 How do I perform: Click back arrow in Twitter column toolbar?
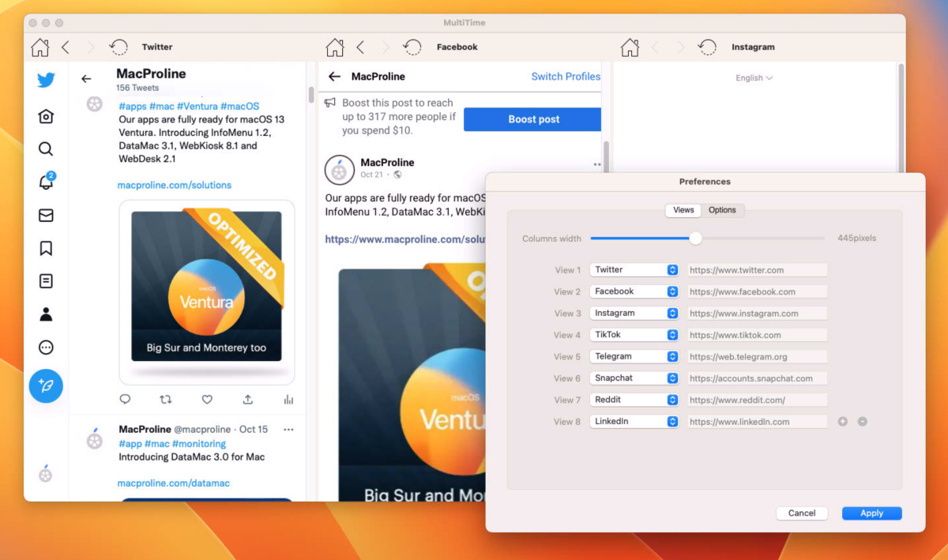66,47
